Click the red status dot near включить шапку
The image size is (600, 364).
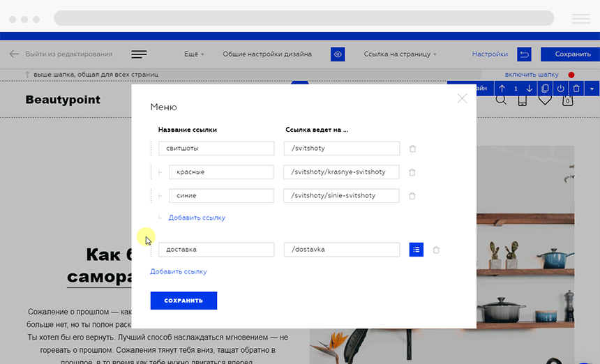click(571, 75)
